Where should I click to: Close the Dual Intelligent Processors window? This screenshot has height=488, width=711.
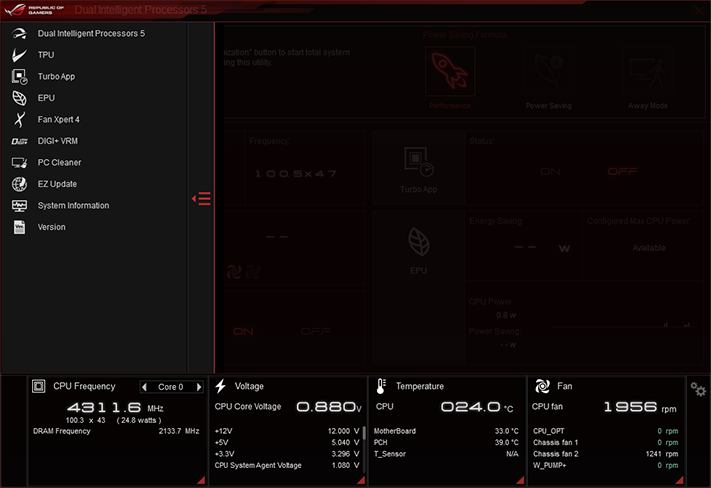pos(699,10)
